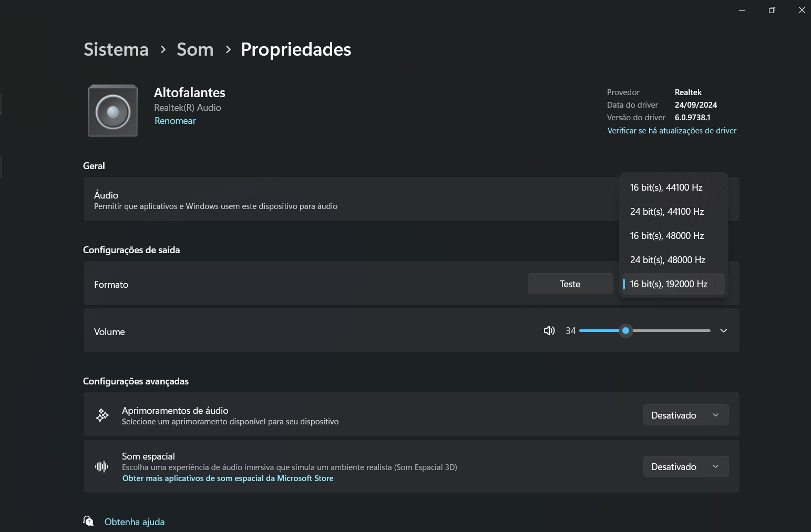Mute speakers via the volume speaker icon
Image resolution: width=811 pixels, height=532 pixels.
549,330
